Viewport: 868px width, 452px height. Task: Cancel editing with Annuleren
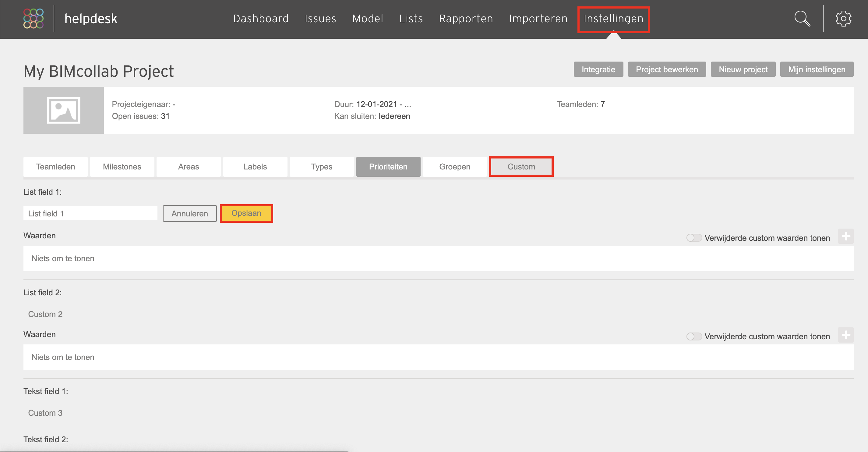pyautogui.click(x=190, y=214)
